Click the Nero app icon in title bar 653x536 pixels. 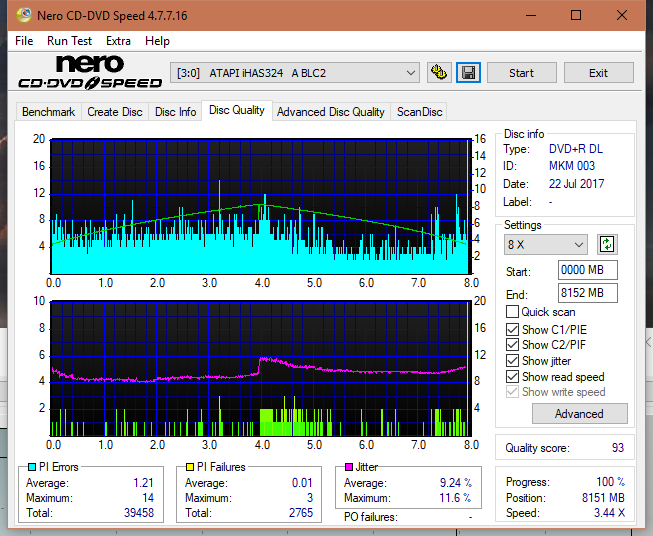coord(24,15)
